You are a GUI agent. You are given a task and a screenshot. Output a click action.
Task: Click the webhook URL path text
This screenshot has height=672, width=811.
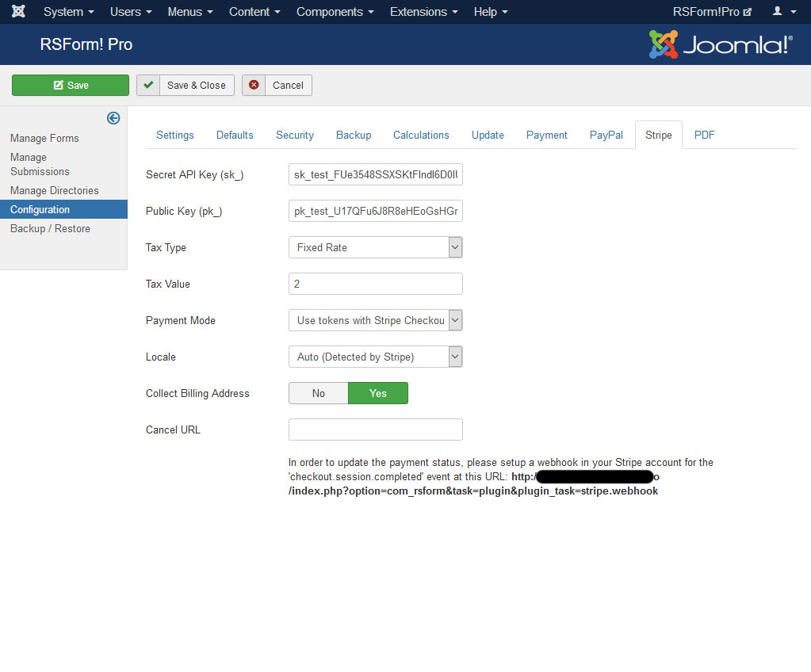pyautogui.click(x=473, y=491)
